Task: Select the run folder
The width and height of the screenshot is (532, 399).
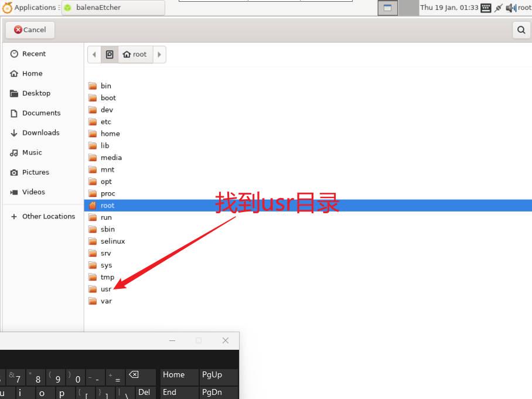Action: tap(308, 217)
